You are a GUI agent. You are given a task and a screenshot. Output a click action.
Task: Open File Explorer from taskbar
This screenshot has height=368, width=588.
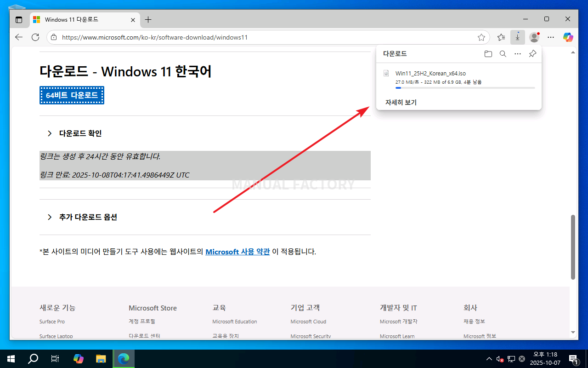pyautogui.click(x=101, y=359)
